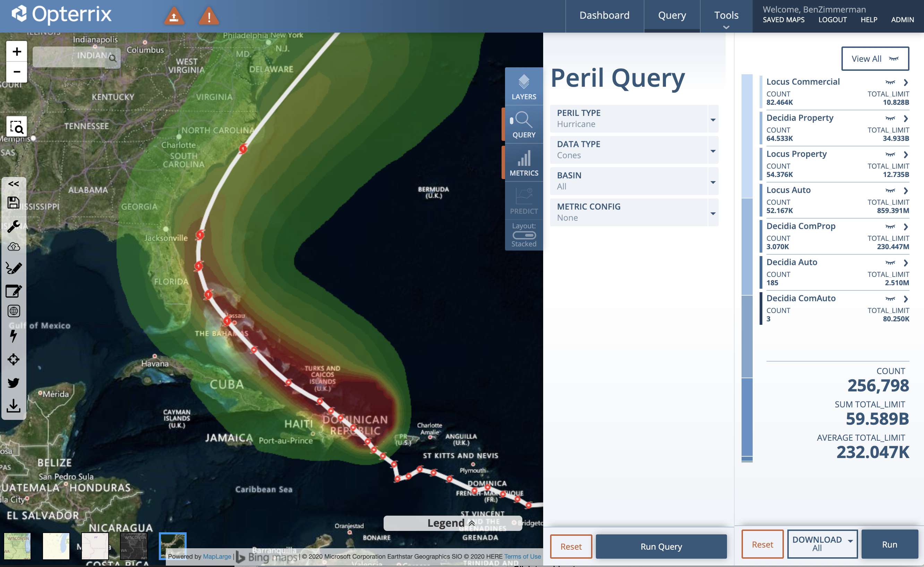
Task: Click the Run button
Action: click(x=890, y=544)
